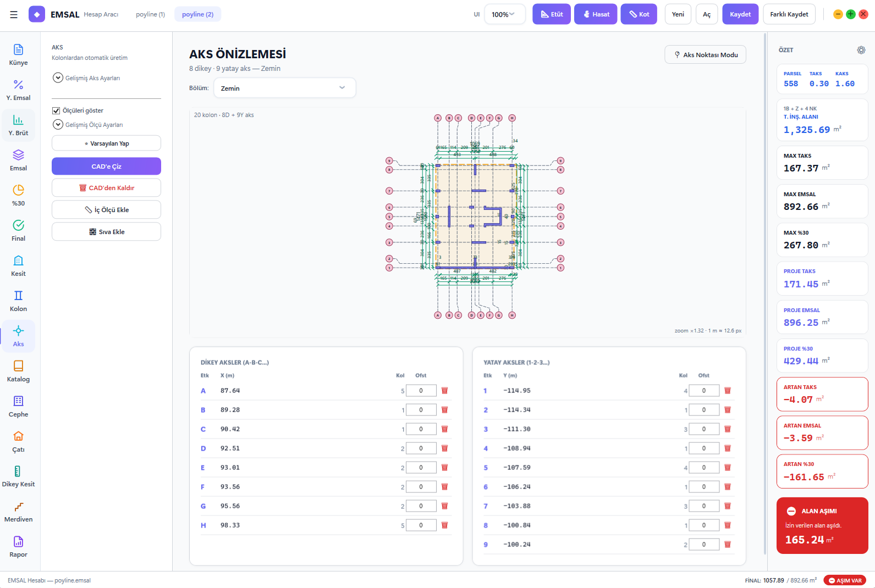The height and width of the screenshot is (588, 875).
Task: Expand Gelişmiş Aks Ayarları
Action: 86,78
